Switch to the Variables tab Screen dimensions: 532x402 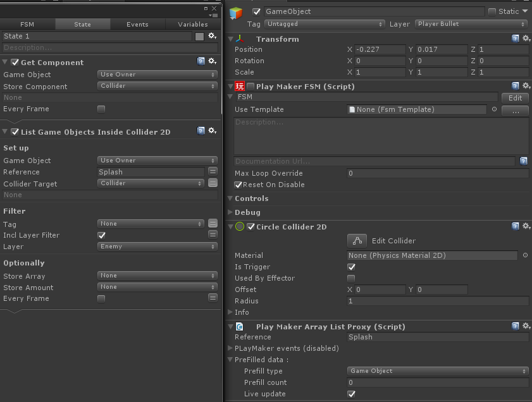click(193, 25)
